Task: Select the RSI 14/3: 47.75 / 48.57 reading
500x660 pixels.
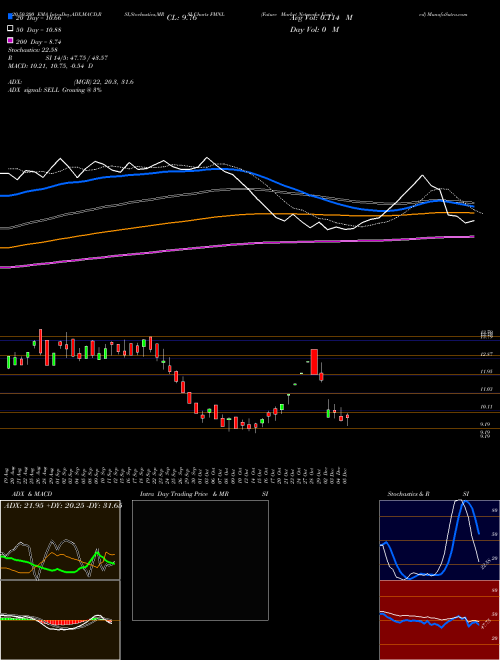Action: pyautogui.click(x=58, y=58)
